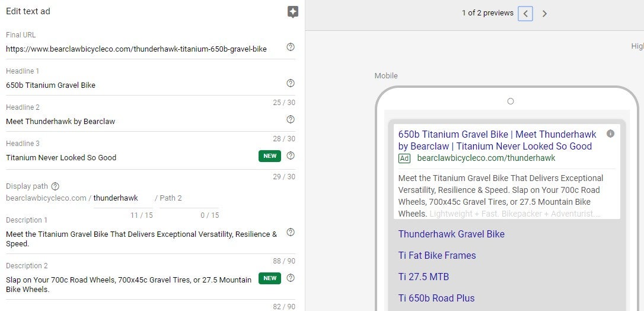This screenshot has width=644, height=311.
Task: Click the Display path help icon
Action: coord(55,186)
